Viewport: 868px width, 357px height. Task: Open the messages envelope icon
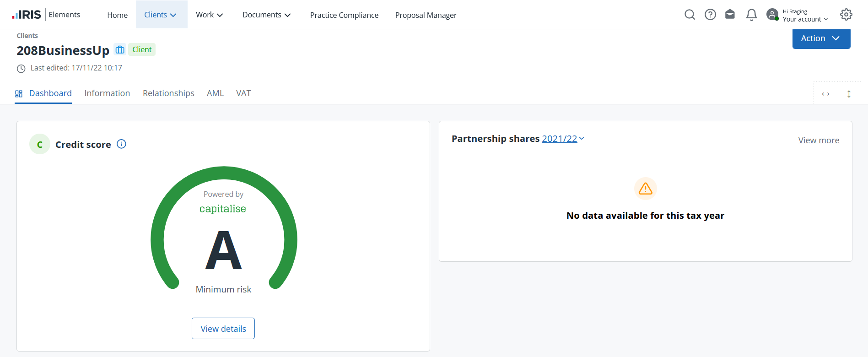(x=730, y=15)
